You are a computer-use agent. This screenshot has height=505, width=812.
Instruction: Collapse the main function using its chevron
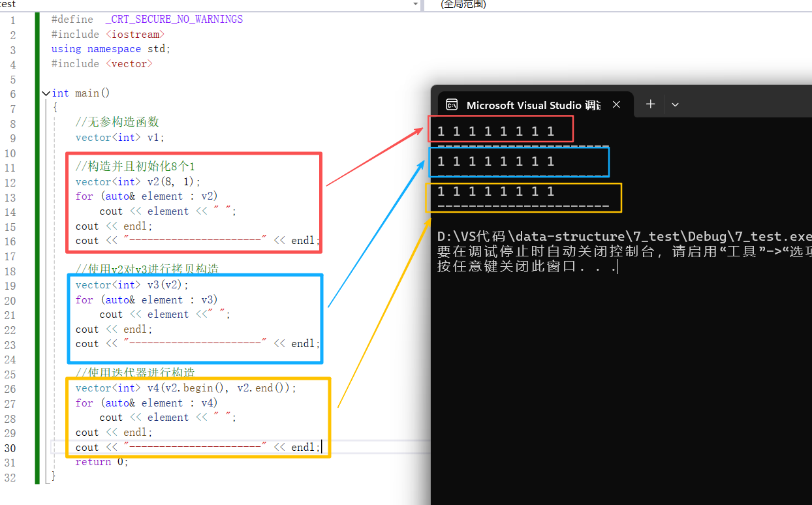coord(46,93)
